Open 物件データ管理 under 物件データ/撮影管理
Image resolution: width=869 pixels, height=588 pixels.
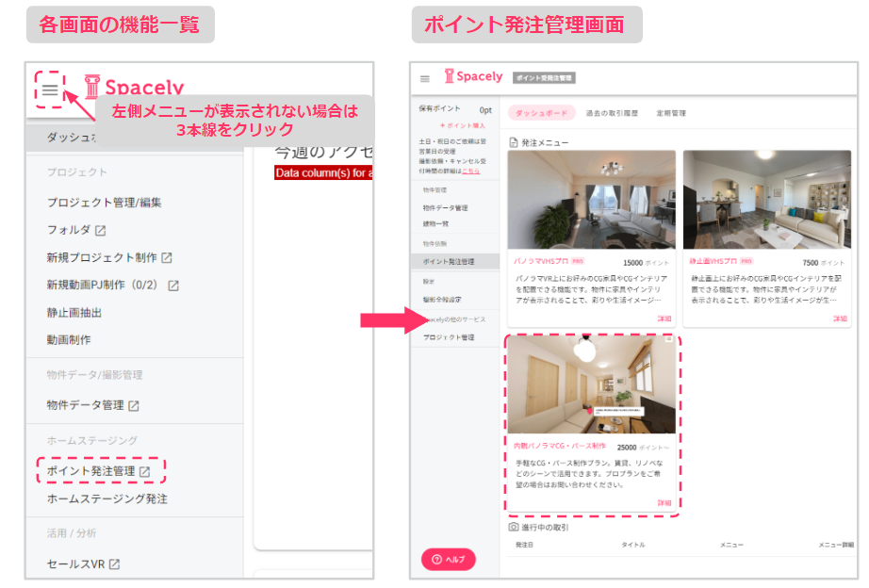pyautogui.click(x=86, y=405)
